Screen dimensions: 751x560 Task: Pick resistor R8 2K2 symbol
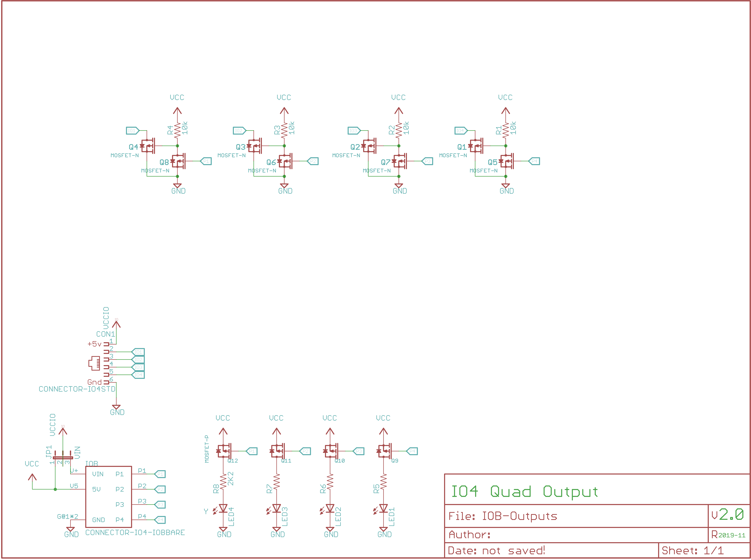pos(223,482)
